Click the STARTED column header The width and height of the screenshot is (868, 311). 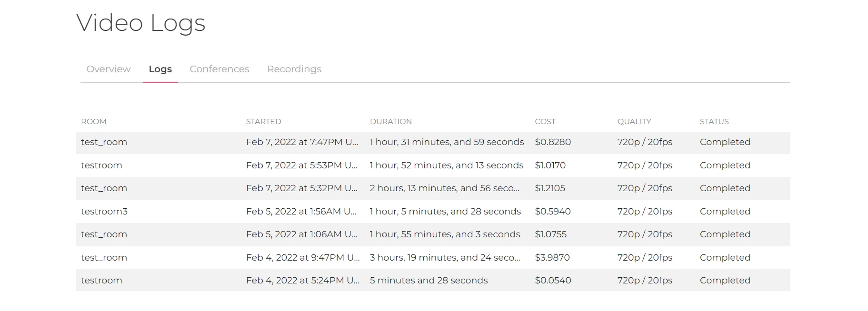click(263, 122)
